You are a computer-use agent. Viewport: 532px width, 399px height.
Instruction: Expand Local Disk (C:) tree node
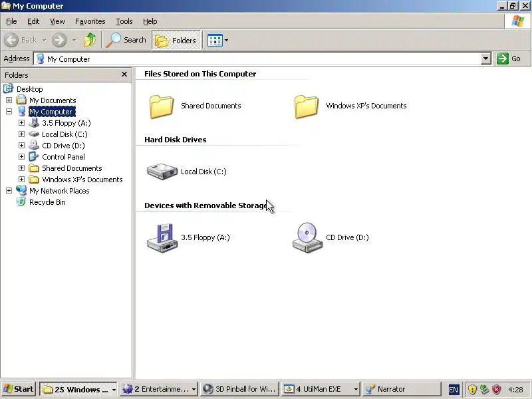[22, 134]
